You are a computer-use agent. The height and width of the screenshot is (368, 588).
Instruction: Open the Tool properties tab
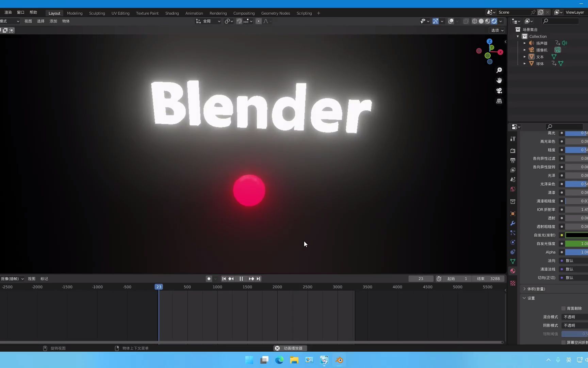pos(513,139)
